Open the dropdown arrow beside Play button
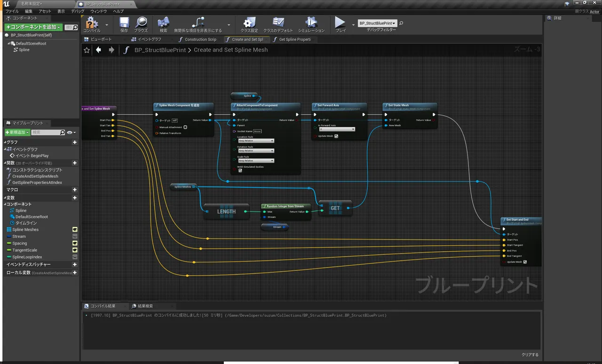 [353, 24]
